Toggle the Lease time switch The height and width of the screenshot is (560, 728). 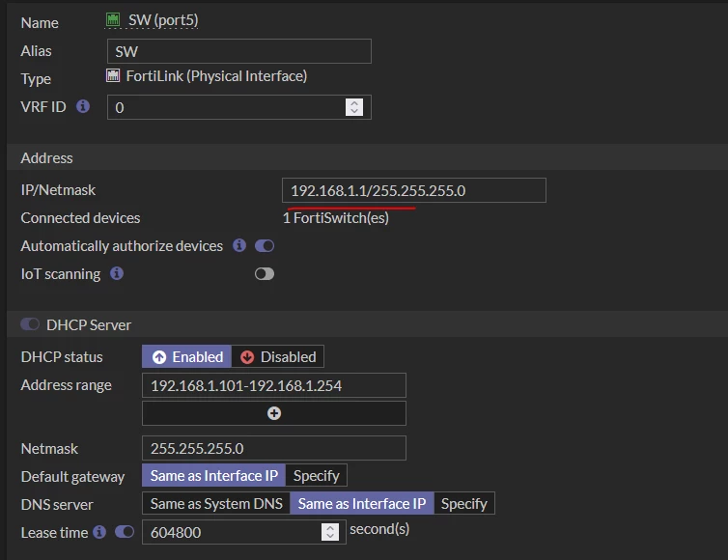point(125,532)
